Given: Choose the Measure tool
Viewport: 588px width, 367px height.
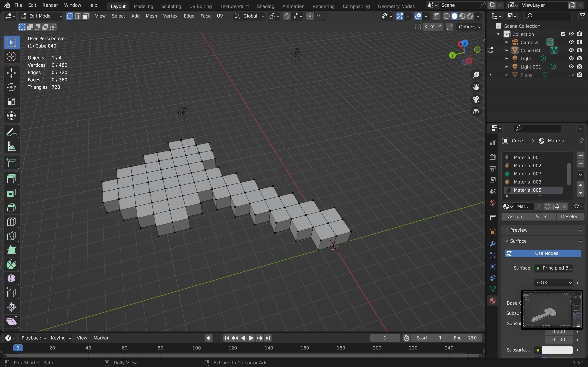Looking at the screenshot, I should 11,147.
